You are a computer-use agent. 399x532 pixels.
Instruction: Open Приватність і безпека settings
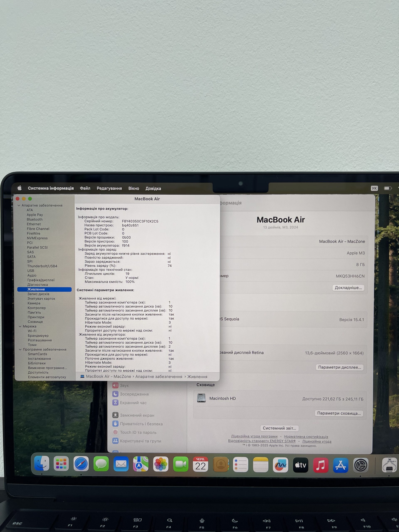[x=137, y=424]
